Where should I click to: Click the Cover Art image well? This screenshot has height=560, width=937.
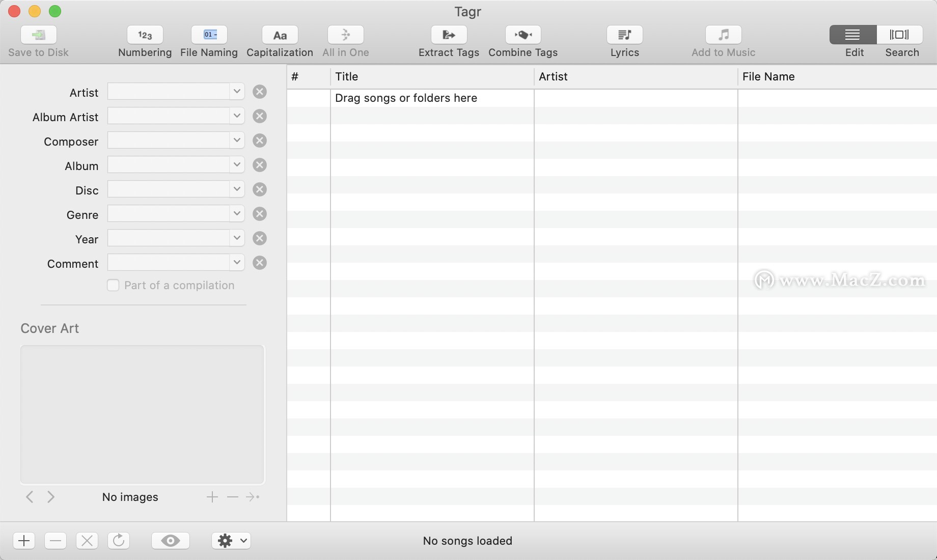tap(143, 414)
